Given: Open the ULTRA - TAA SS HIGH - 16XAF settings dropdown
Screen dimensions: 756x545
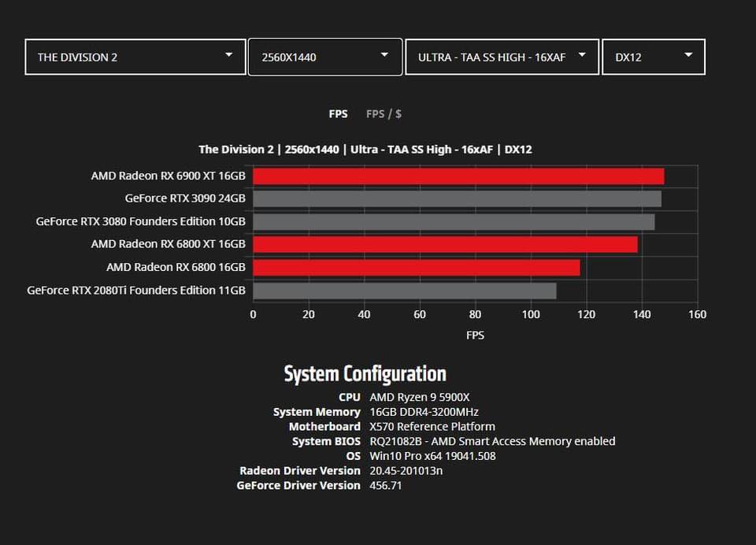Looking at the screenshot, I should click(502, 57).
